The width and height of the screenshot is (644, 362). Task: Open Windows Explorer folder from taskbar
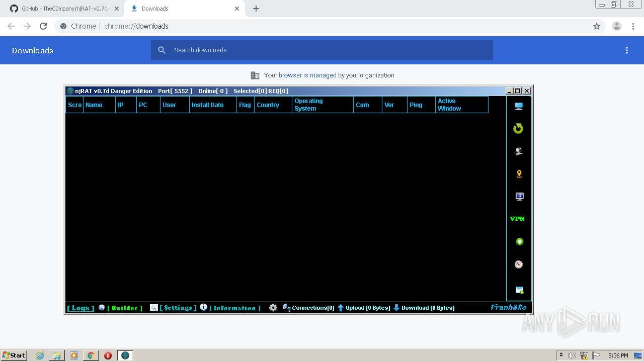pos(57,355)
